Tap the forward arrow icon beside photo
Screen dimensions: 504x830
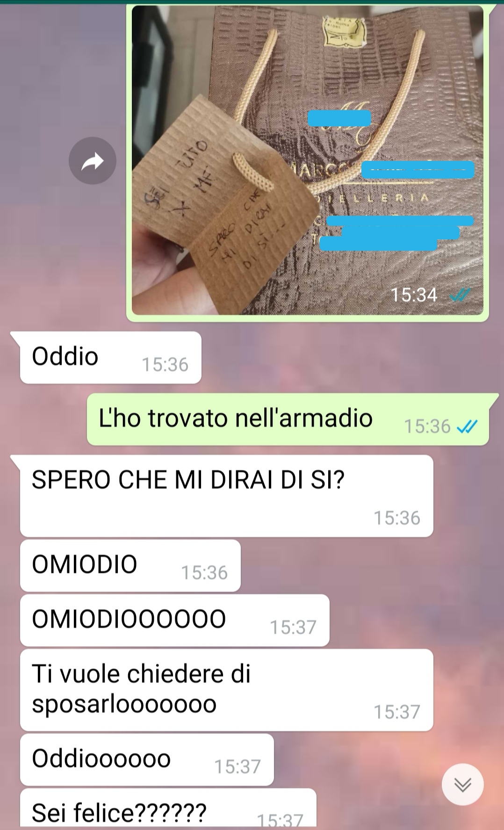coord(92,161)
